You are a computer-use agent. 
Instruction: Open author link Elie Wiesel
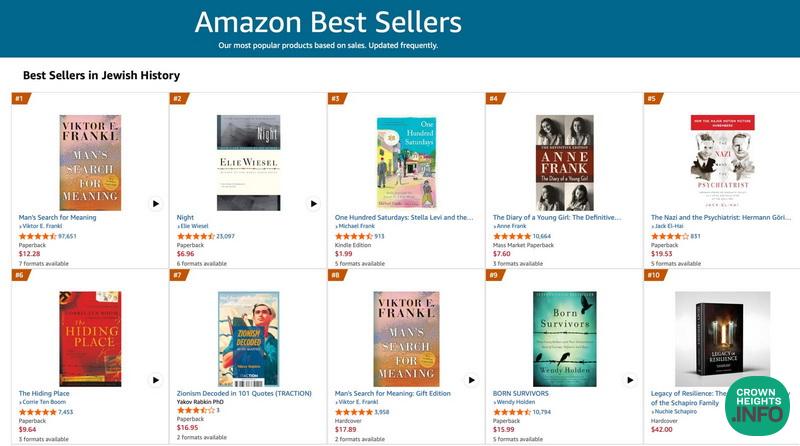(196, 227)
